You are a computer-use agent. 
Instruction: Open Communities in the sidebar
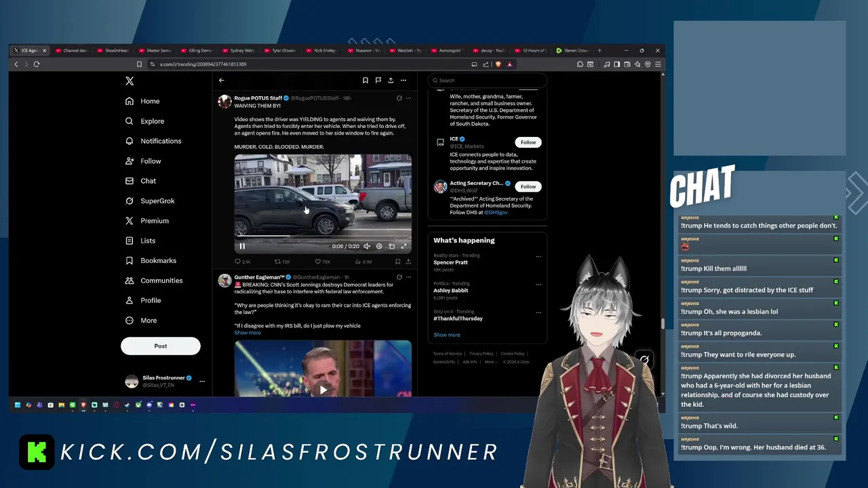[x=154, y=281]
